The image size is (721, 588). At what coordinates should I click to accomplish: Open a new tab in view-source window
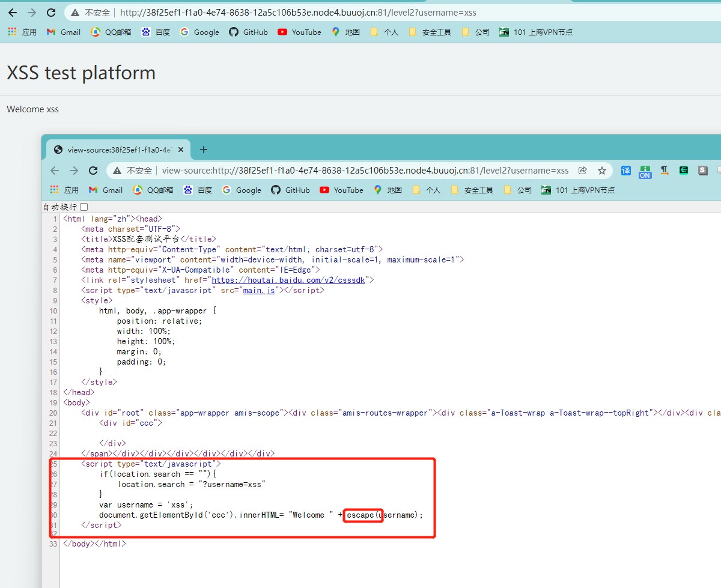pyautogui.click(x=204, y=150)
